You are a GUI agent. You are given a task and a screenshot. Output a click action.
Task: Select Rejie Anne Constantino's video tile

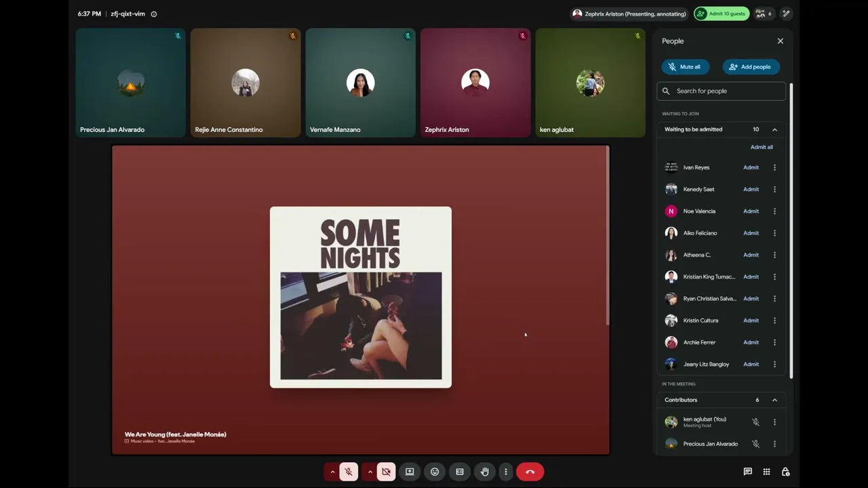click(245, 83)
